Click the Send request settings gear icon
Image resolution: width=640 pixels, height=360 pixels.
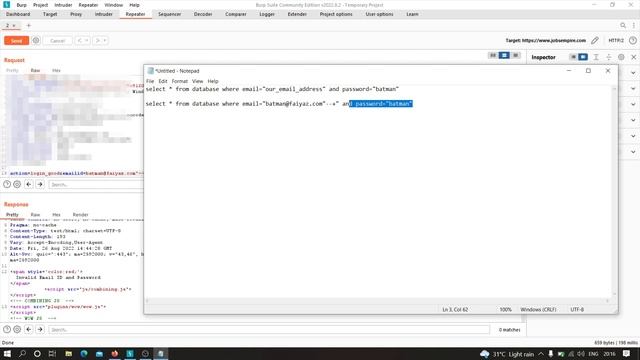coord(36,40)
